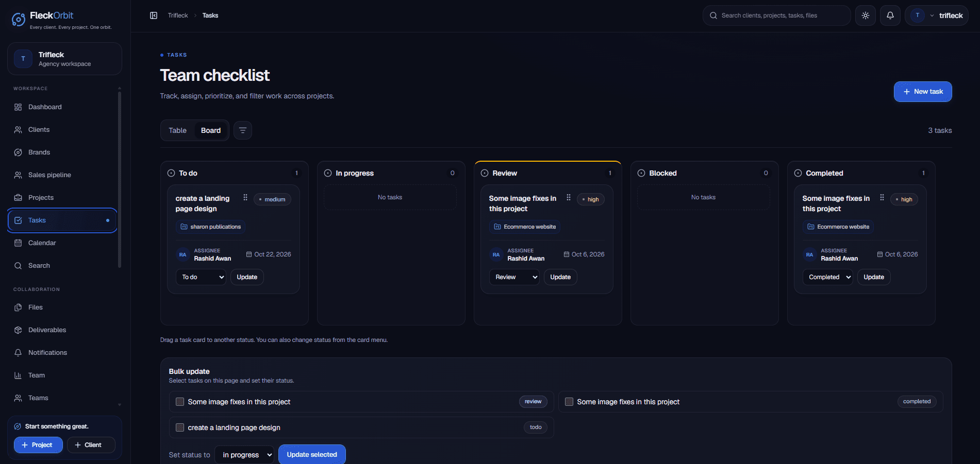
Task: Collapse the sidebar panel toggle icon
Action: 154,15
